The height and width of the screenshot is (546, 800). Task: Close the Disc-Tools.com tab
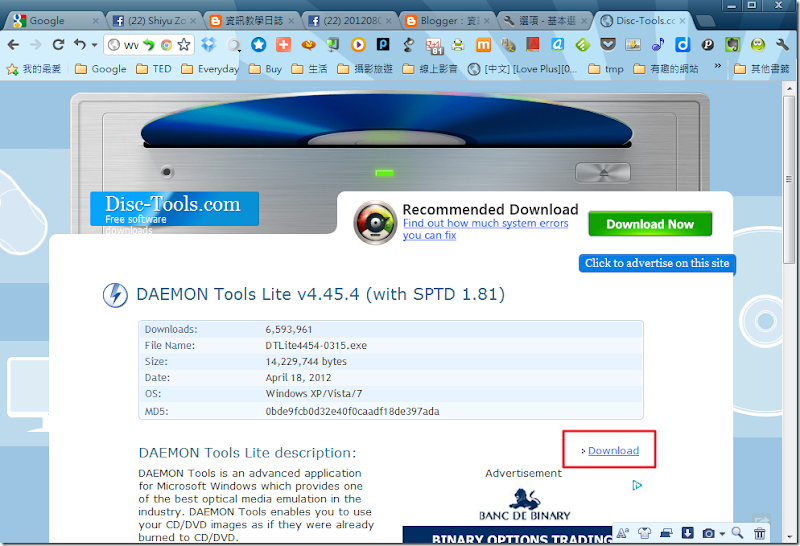coord(682,21)
